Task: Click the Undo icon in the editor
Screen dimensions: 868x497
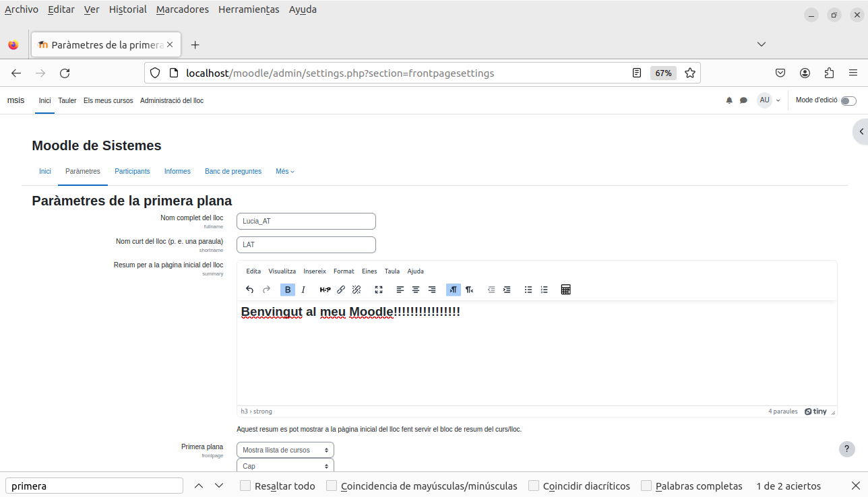Action: [x=249, y=290]
